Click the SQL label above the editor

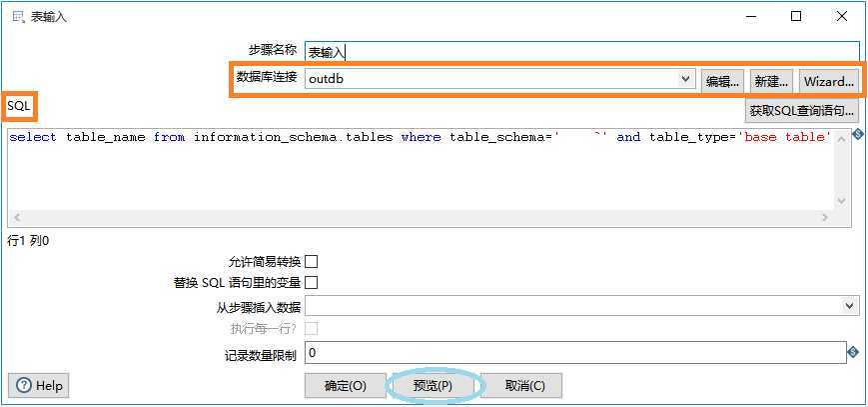(x=19, y=106)
